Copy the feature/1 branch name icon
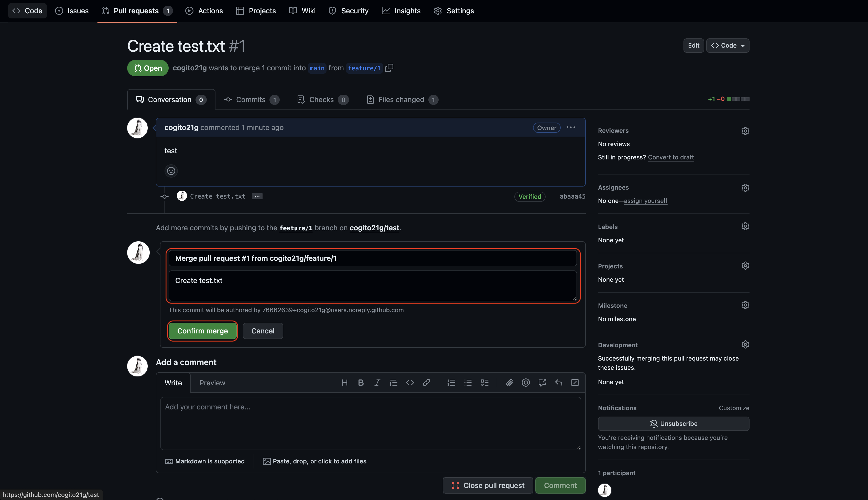 [389, 68]
